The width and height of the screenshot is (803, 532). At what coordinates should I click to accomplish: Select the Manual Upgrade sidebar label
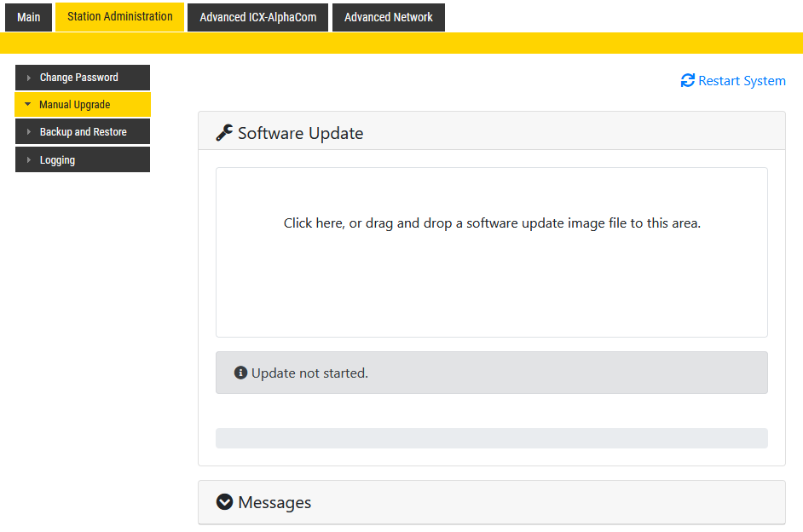coord(75,105)
